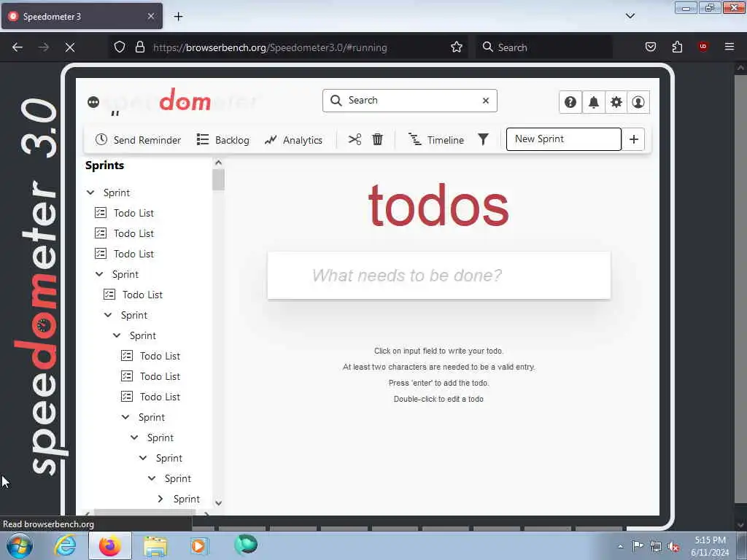Click the Send Reminder label

tap(147, 140)
